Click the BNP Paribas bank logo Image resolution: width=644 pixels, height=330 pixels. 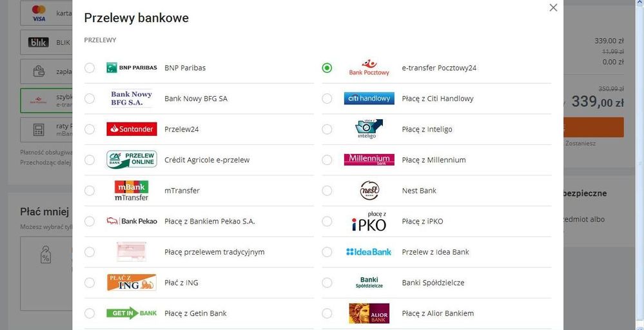(x=132, y=68)
